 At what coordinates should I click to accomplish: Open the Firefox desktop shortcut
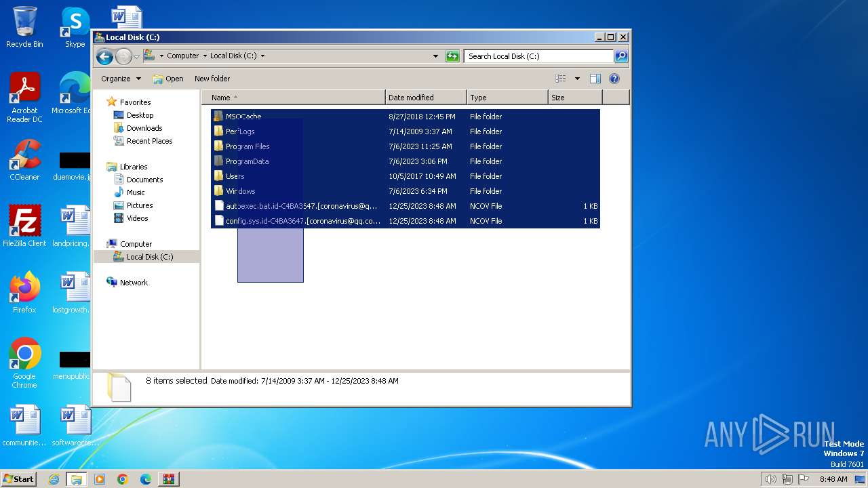click(24, 293)
